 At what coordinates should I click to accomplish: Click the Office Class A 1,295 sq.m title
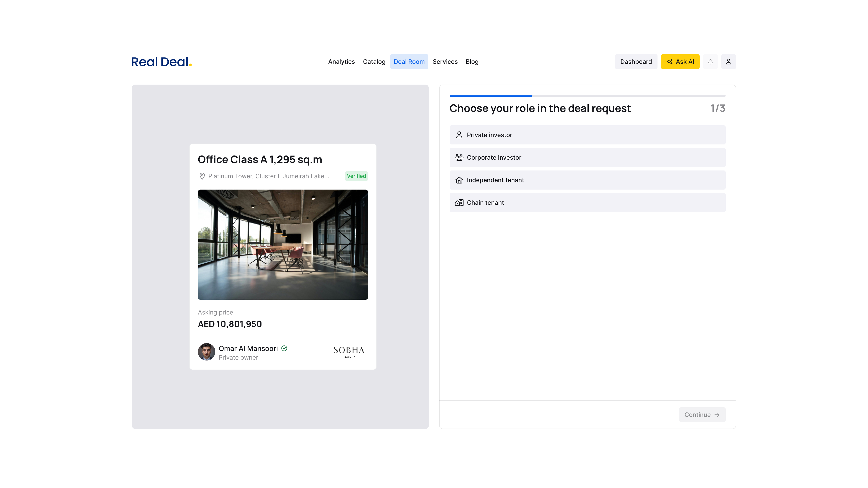click(x=260, y=159)
